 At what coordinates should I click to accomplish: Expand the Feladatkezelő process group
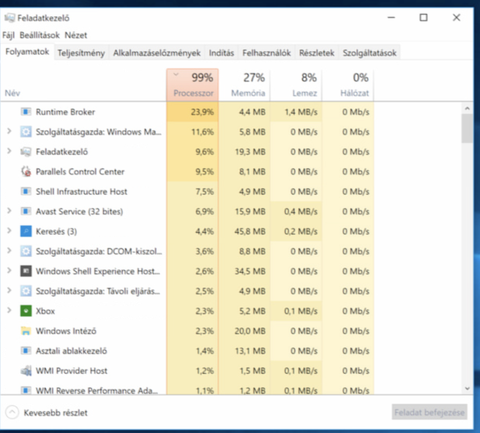click(9, 151)
